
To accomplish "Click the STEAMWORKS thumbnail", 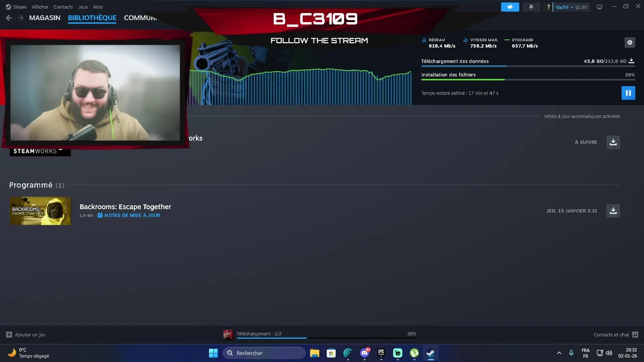I will 40,151.
